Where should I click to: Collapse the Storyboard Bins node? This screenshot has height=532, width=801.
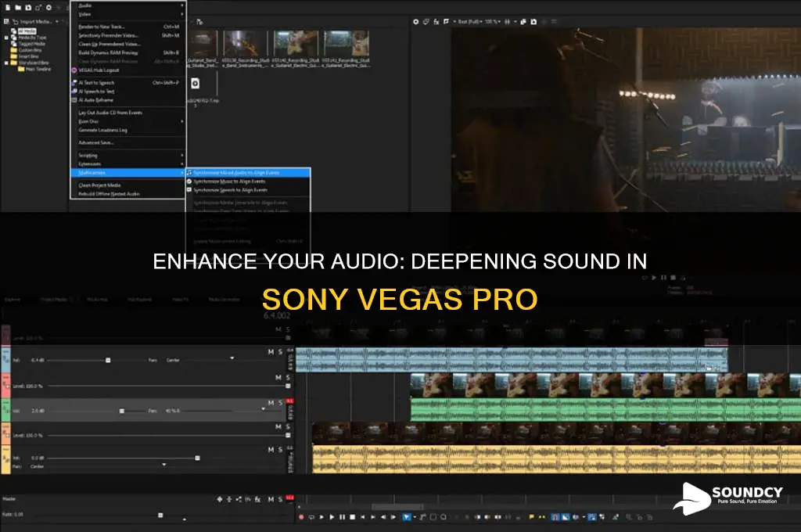tap(6, 63)
